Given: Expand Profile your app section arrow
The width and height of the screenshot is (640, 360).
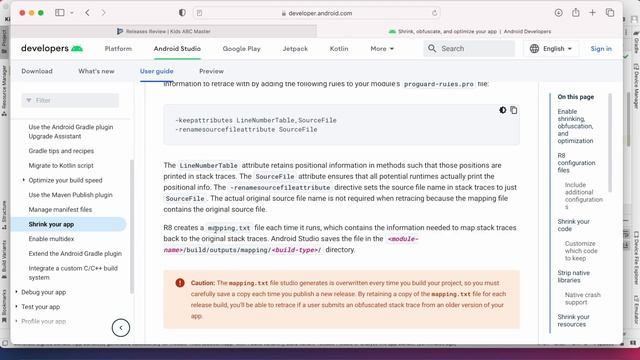Looking at the screenshot, I should click(x=16, y=321).
